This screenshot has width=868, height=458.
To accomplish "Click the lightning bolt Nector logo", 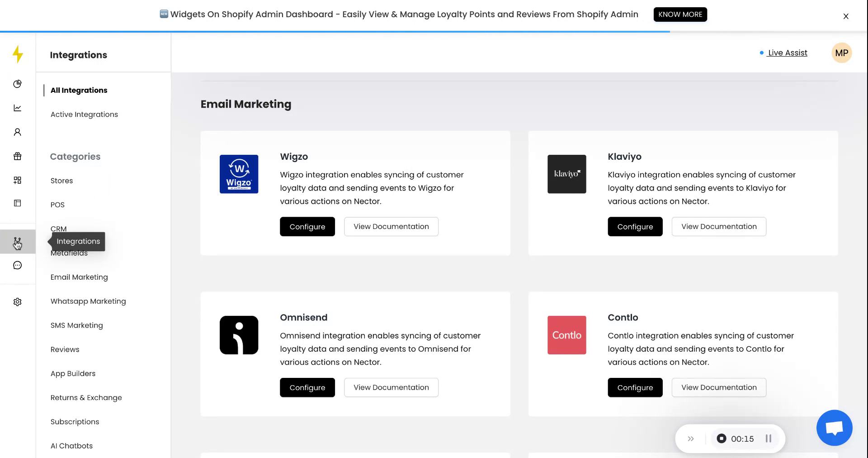I will tap(18, 54).
